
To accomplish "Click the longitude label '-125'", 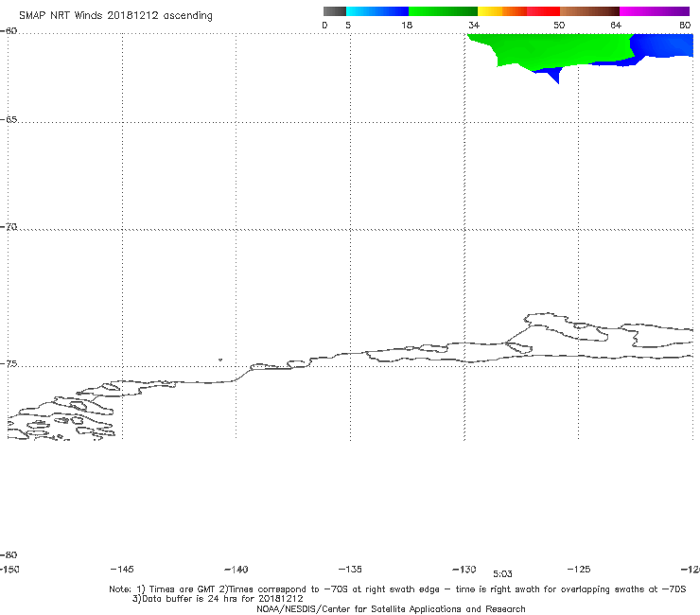I will pos(579,569).
